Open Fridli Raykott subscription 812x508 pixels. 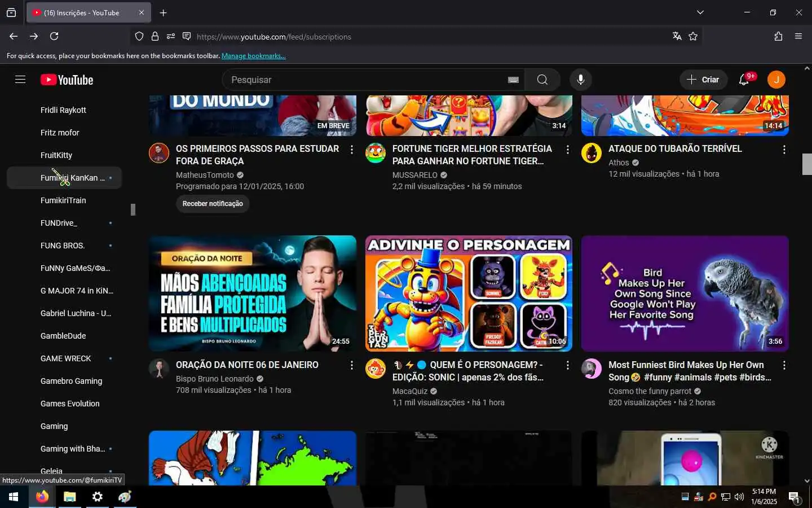pyautogui.click(x=64, y=110)
